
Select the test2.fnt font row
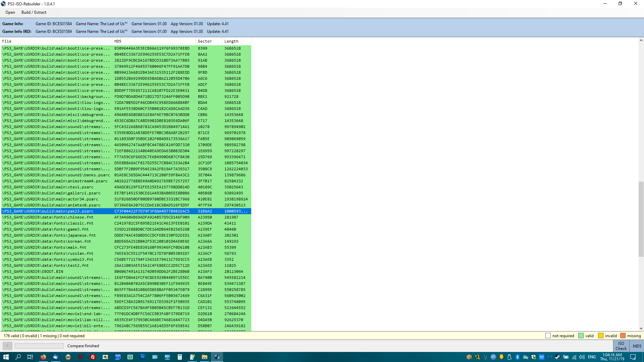(126, 265)
